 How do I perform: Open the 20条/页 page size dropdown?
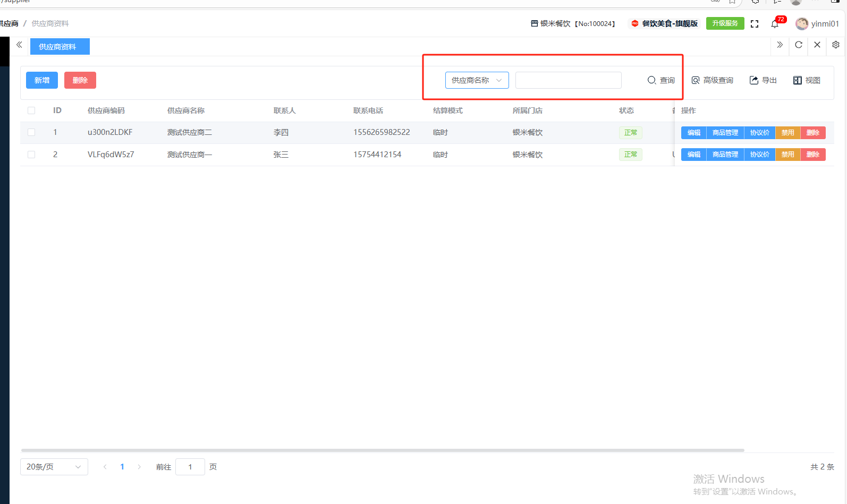[x=54, y=467]
